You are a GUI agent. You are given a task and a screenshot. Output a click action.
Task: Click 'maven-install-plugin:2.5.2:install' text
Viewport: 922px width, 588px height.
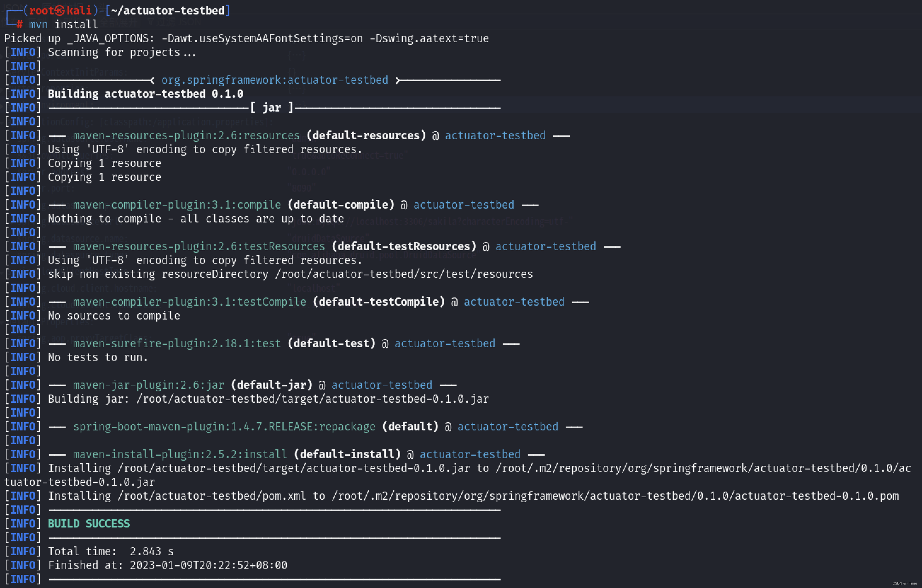click(180, 454)
